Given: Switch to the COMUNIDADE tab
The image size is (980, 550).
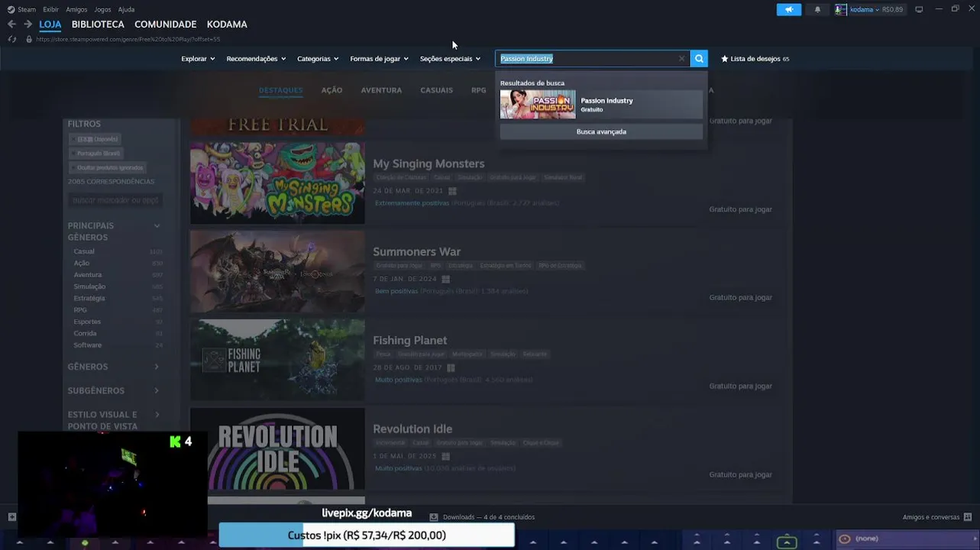Looking at the screenshot, I should (x=166, y=24).
